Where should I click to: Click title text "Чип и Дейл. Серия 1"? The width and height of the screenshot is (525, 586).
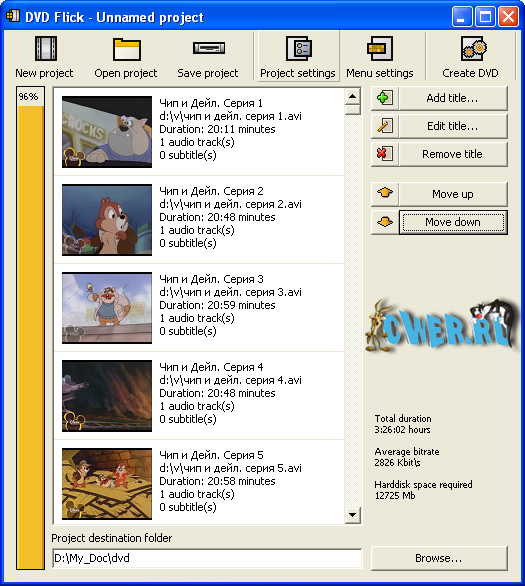click(211, 103)
